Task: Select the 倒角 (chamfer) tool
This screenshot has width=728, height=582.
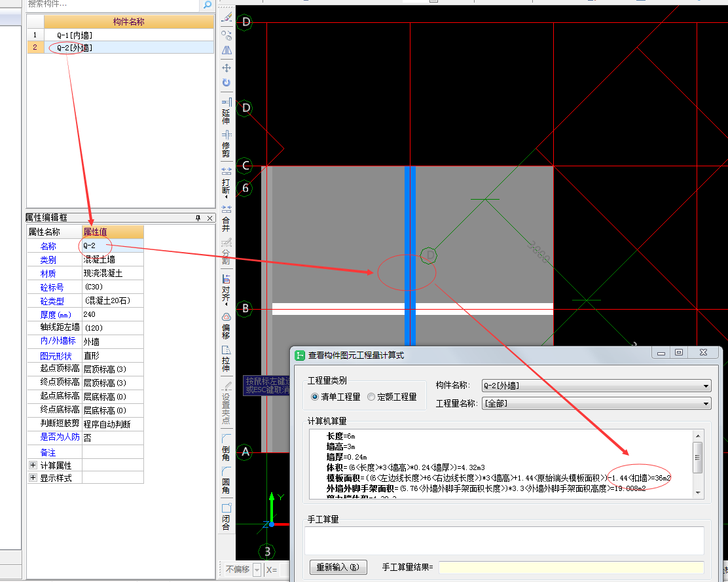Action: tap(226, 447)
